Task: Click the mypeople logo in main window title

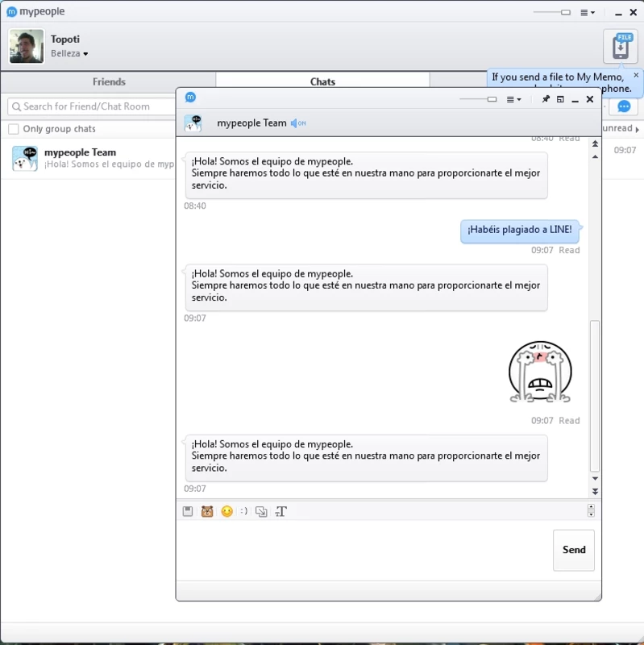Action: tap(11, 12)
